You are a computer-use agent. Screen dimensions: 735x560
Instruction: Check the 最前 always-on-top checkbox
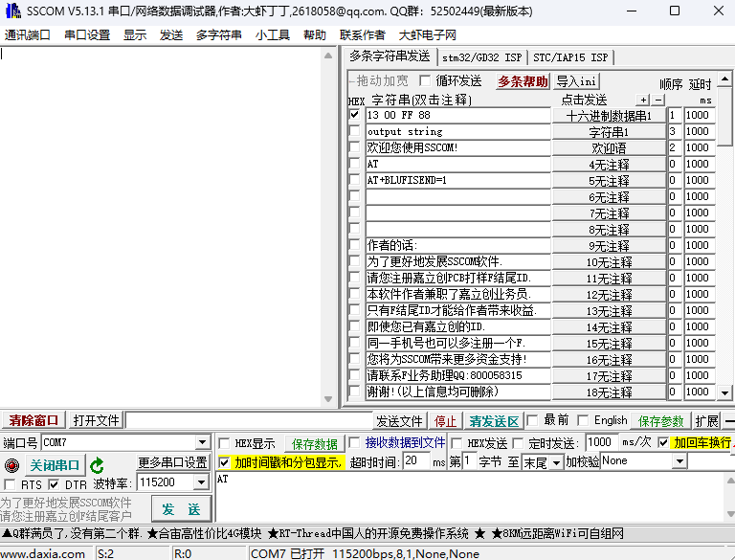[532, 420]
